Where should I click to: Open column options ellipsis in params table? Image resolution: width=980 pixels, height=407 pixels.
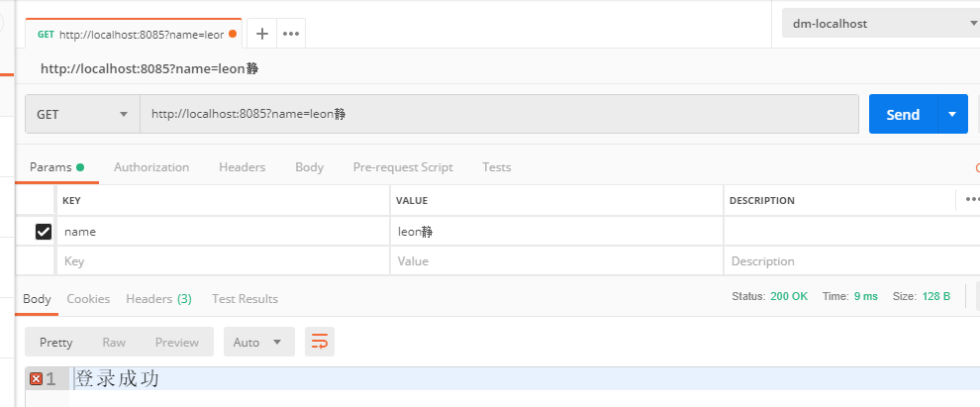[972, 199]
